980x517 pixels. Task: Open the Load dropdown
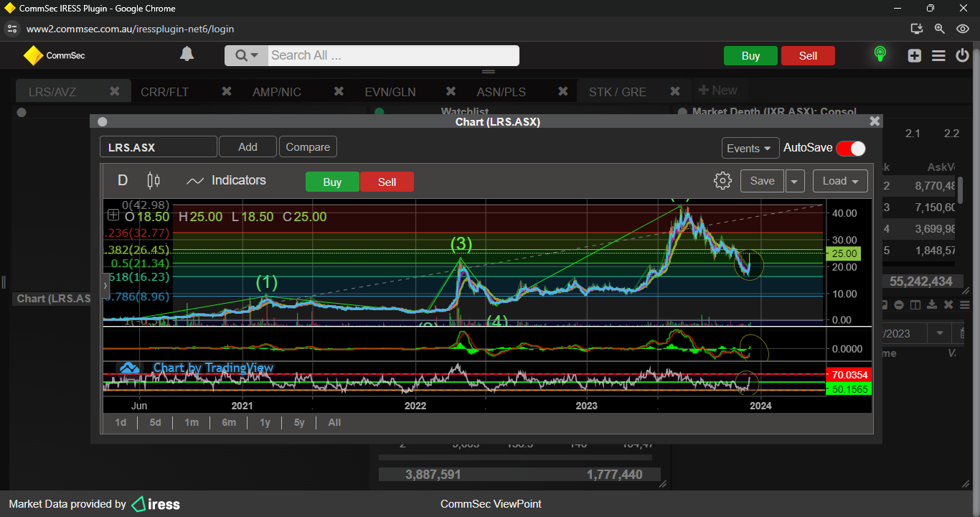(x=840, y=181)
